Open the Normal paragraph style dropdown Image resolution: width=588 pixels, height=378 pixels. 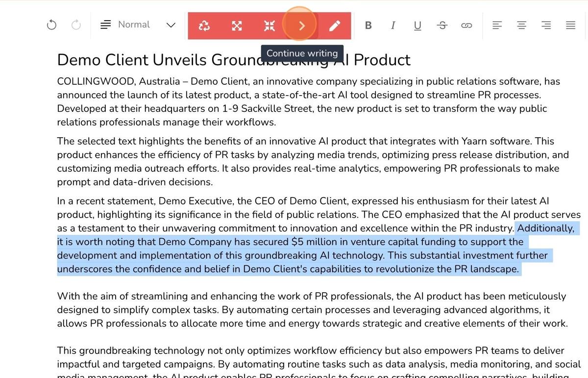point(134,25)
